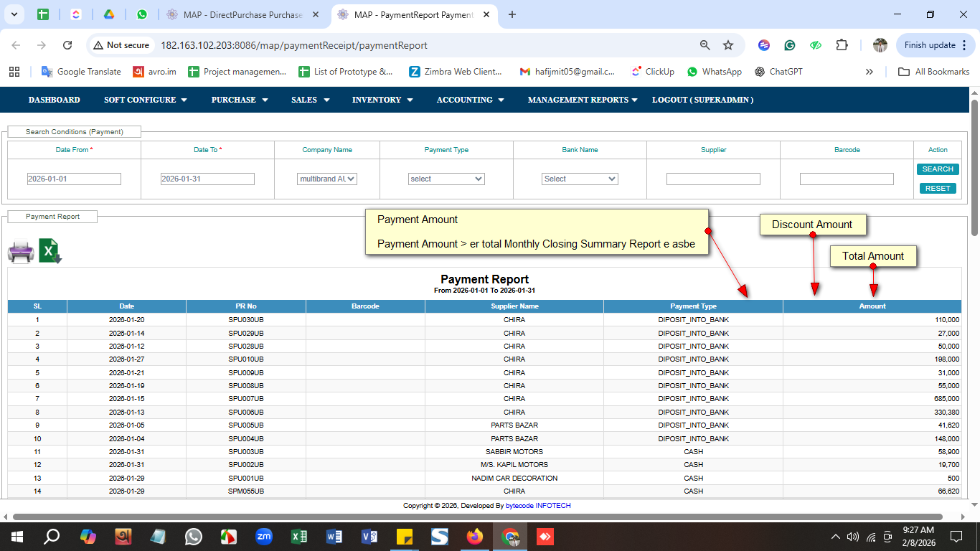
Task: Open the Zimbra Web Client bookmark
Action: (x=456, y=72)
